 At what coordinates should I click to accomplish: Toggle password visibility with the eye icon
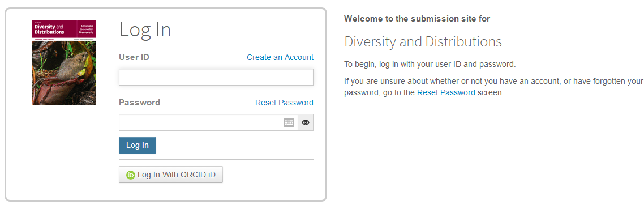coord(306,122)
